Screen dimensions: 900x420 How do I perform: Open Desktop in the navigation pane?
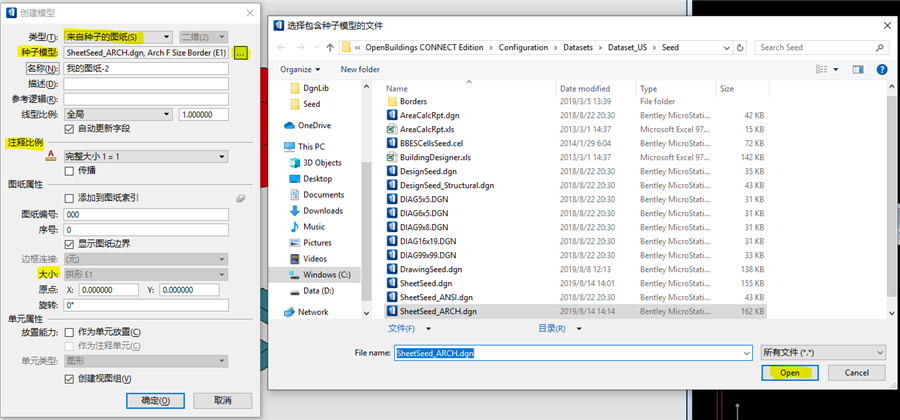point(311,178)
